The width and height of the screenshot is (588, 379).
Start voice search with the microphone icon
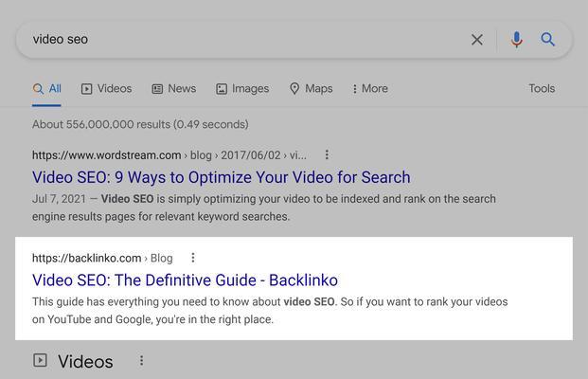[516, 40]
